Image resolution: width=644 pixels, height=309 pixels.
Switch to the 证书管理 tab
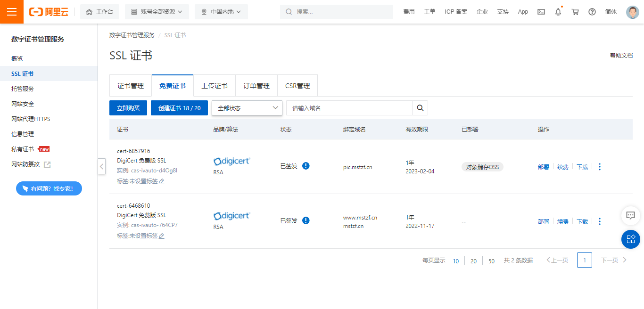coord(131,86)
